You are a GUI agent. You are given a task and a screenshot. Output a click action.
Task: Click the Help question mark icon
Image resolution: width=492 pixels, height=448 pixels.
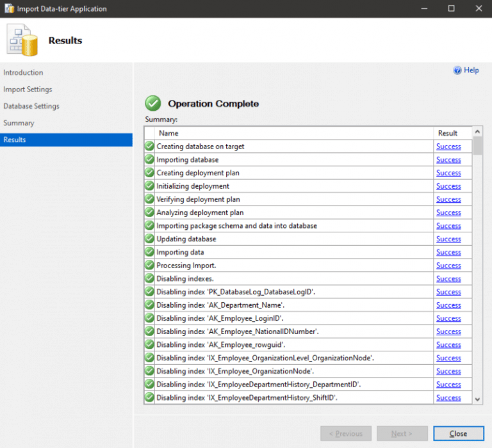[x=457, y=70]
